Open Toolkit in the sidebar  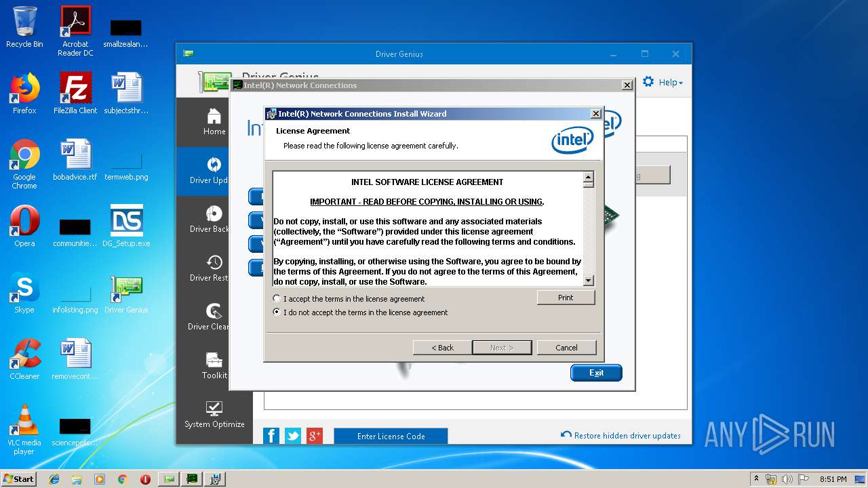214,367
